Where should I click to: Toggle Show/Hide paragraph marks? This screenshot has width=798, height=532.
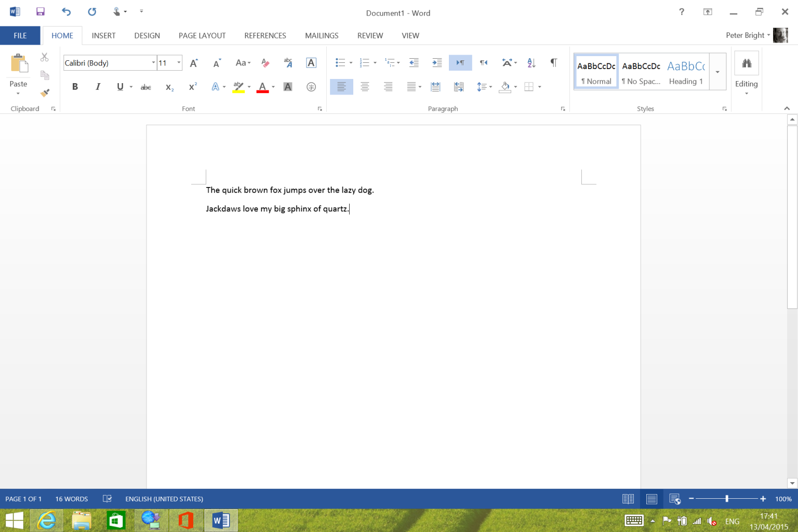tap(554, 63)
